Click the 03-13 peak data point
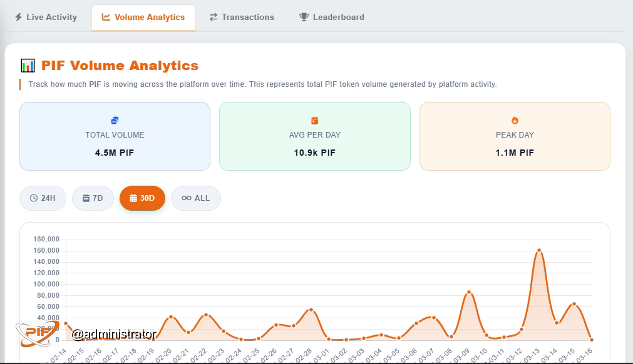Image resolution: width=633 pixels, height=364 pixels. (x=539, y=250)
